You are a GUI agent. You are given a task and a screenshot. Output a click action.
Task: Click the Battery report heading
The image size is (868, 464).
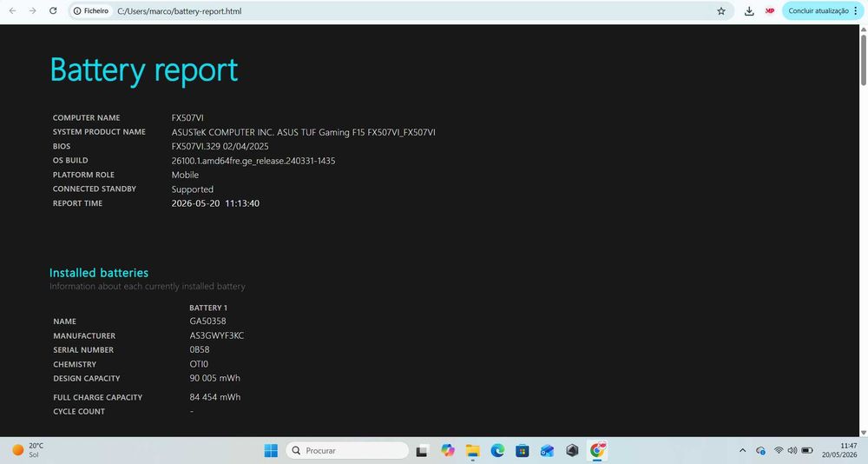tap(144, 71)
